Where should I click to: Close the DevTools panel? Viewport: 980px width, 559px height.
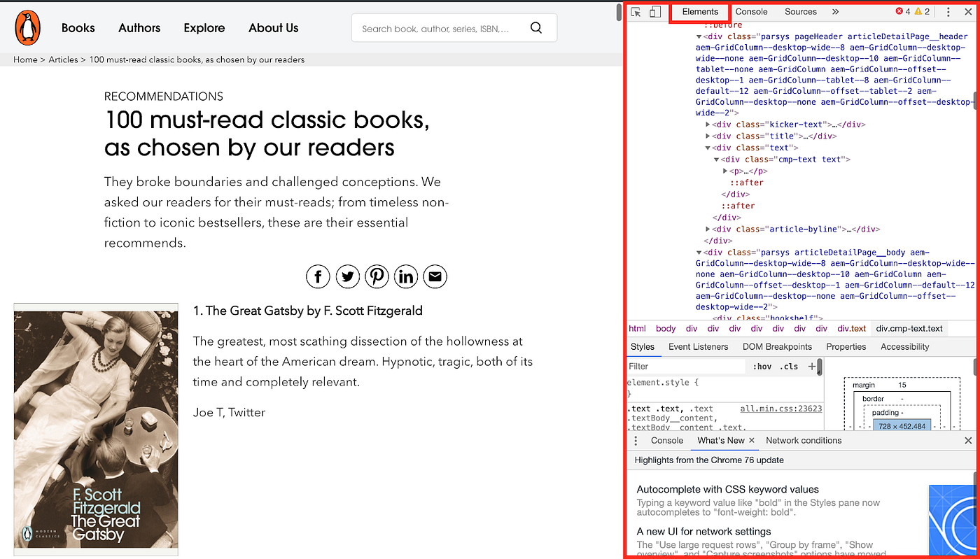tap(968, 12)
